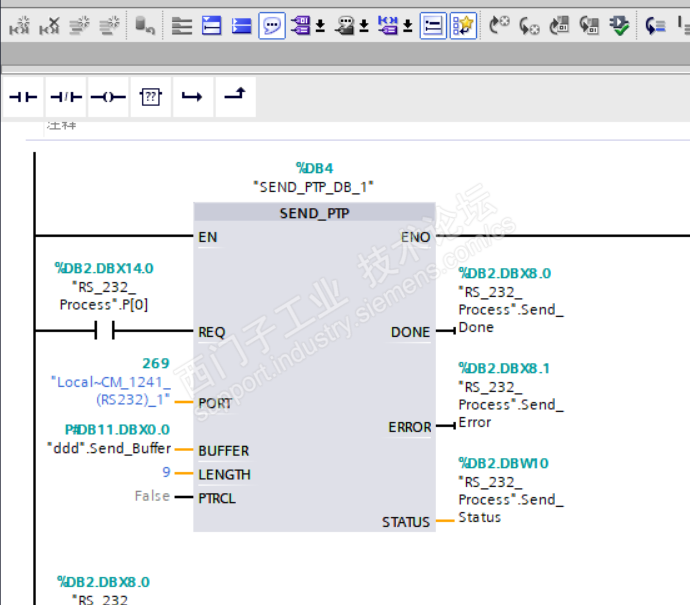Click the Send_Error output operand
Image resolution: width=690 pixels, height=605 pixels.
pyautogui.click(x=510, y=405)
